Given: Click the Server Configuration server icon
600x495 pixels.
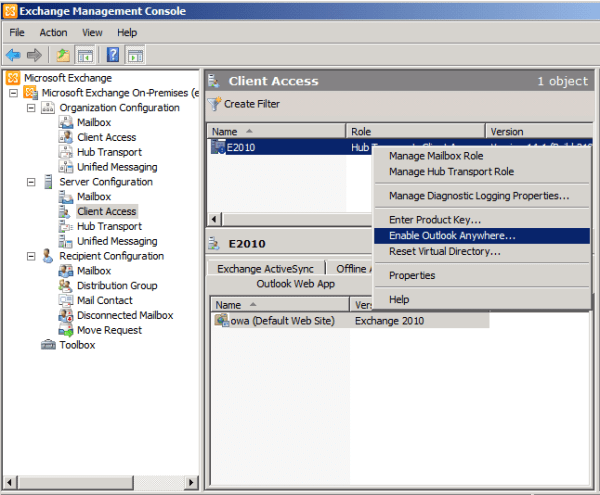Looking at the screenshot, I should coord(48,182).
